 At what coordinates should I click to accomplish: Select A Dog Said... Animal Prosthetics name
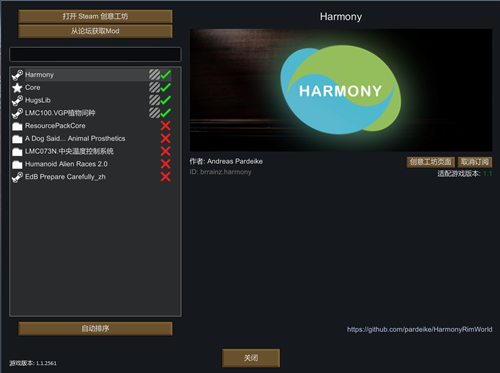[x=75, y=138]
